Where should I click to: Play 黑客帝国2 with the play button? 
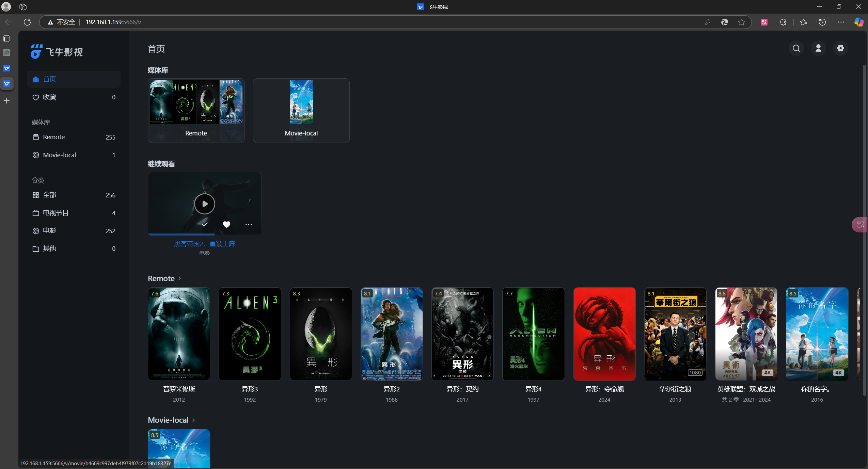(x=204, y=204)
